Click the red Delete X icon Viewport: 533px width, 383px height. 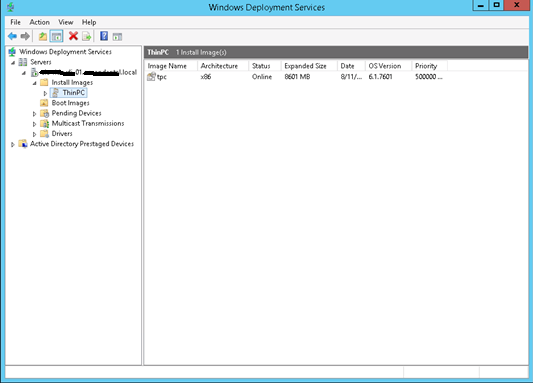[x=73, y=36]
